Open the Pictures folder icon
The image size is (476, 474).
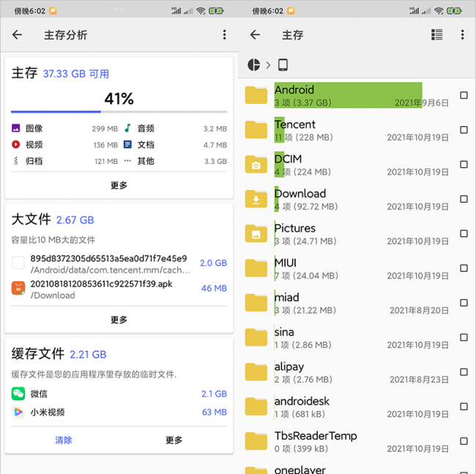click(x=256, y=234)
